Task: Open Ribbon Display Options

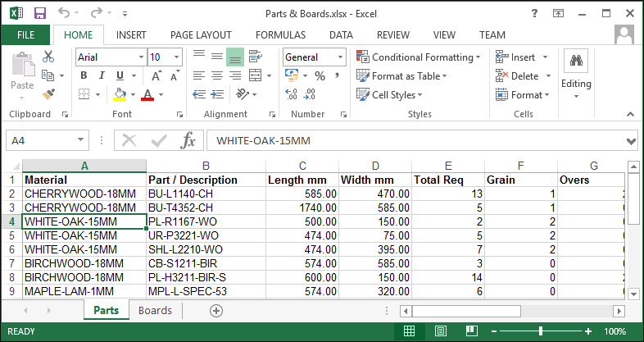Action: point(558,14)
